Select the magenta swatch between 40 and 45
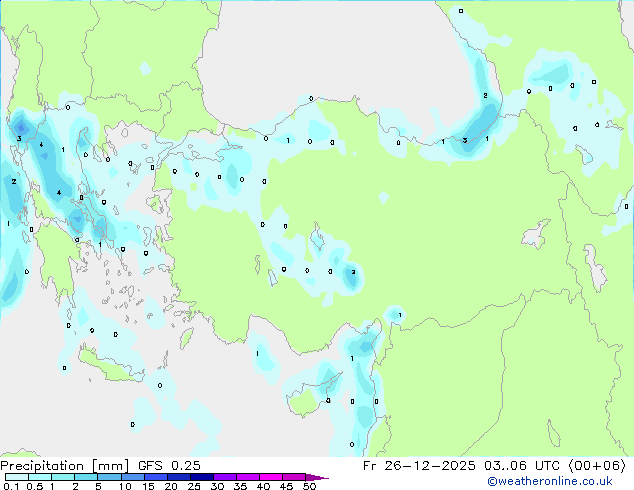The height and width of the screenshot is (490, 634). tap(271, 477)
